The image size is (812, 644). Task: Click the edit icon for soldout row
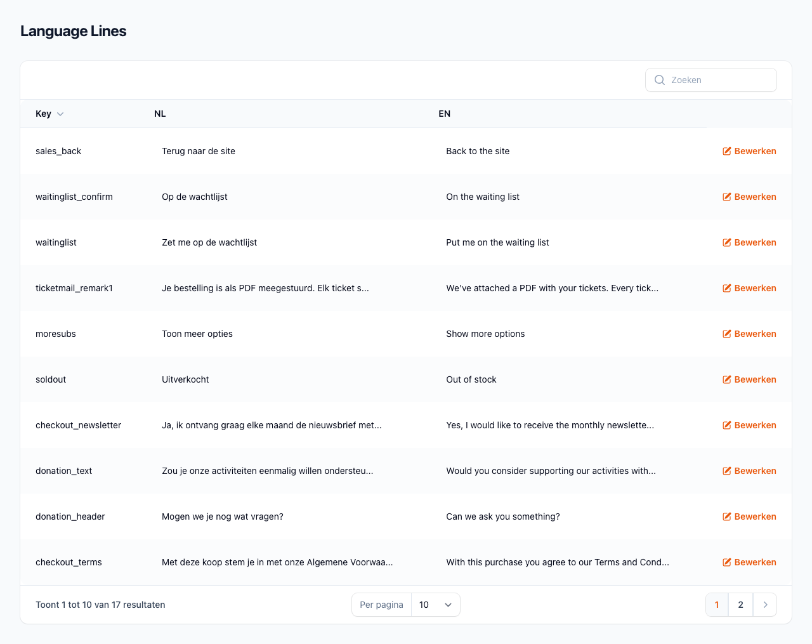[x=727, y=379]
